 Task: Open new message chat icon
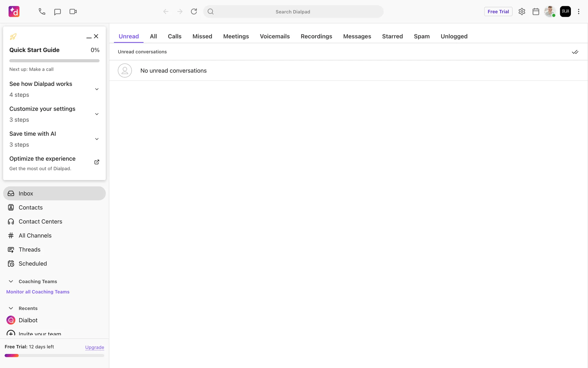[57, 12]
